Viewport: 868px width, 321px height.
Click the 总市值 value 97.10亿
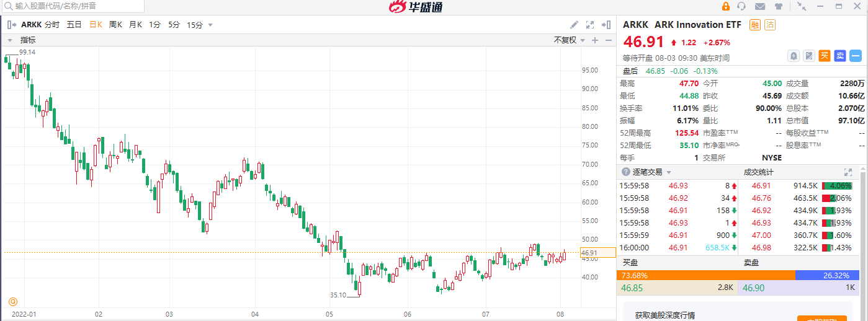click(852, 120)
